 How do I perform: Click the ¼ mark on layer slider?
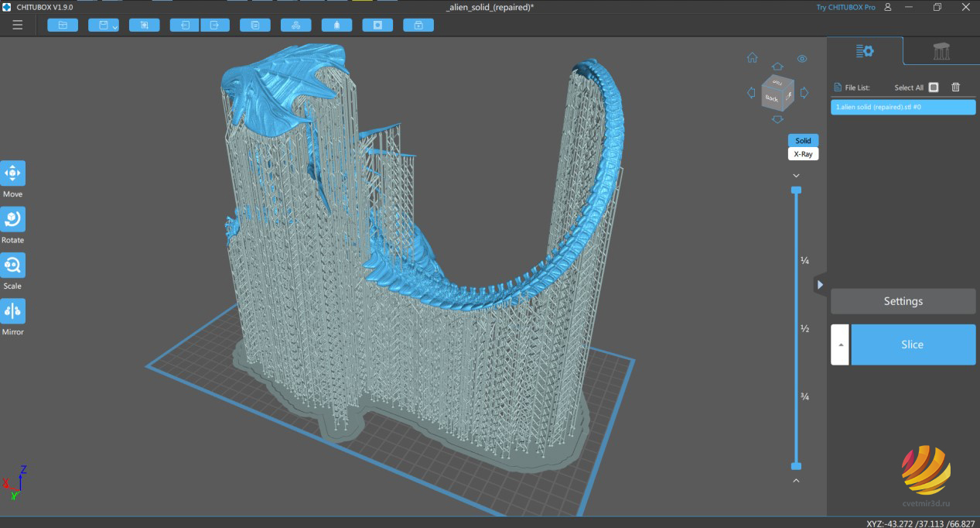coord(804,261)
